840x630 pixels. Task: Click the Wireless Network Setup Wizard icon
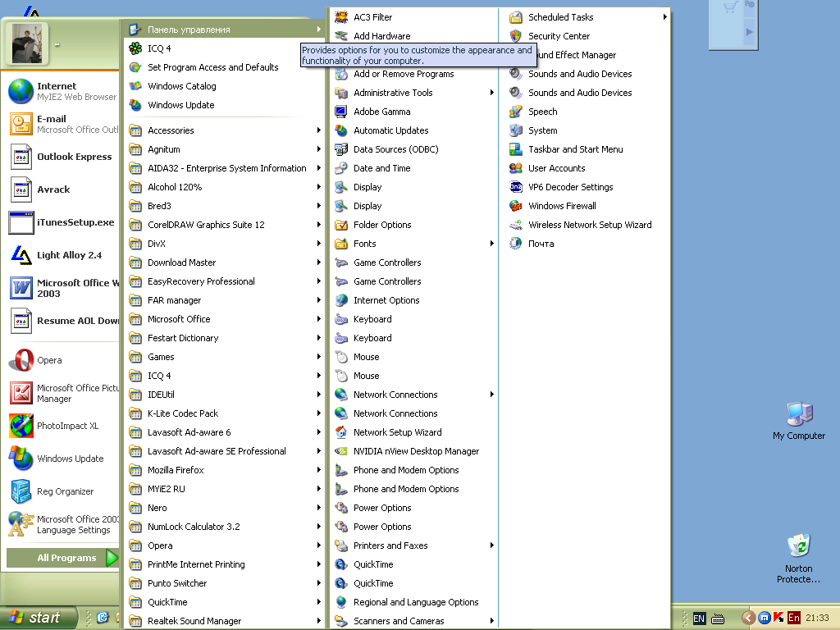point(516,225)
